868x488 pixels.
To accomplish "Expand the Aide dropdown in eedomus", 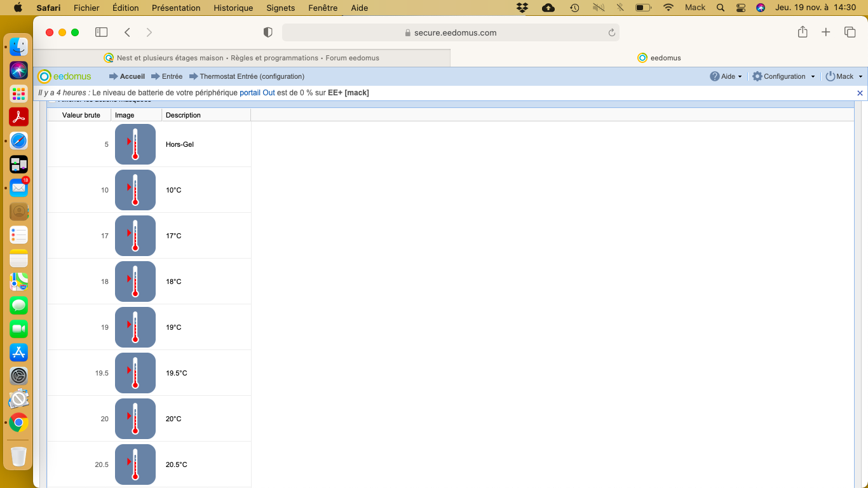I will 726,76.
